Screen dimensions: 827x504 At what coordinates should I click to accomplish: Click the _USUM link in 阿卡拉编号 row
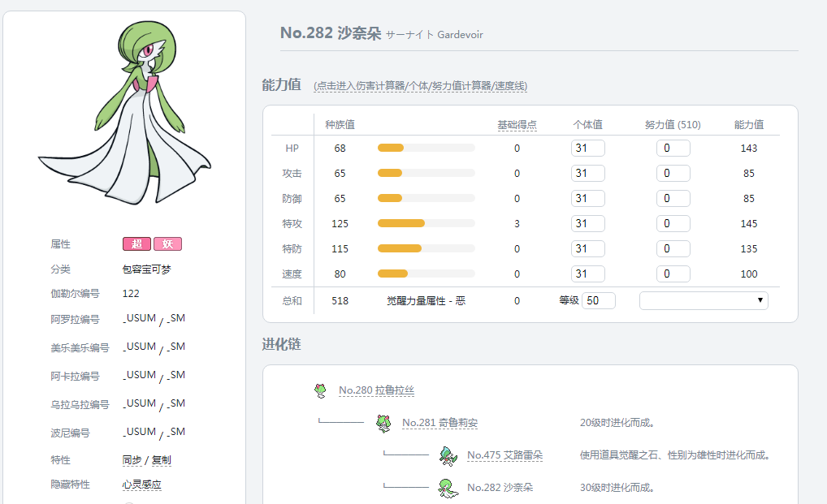point(140,375)
